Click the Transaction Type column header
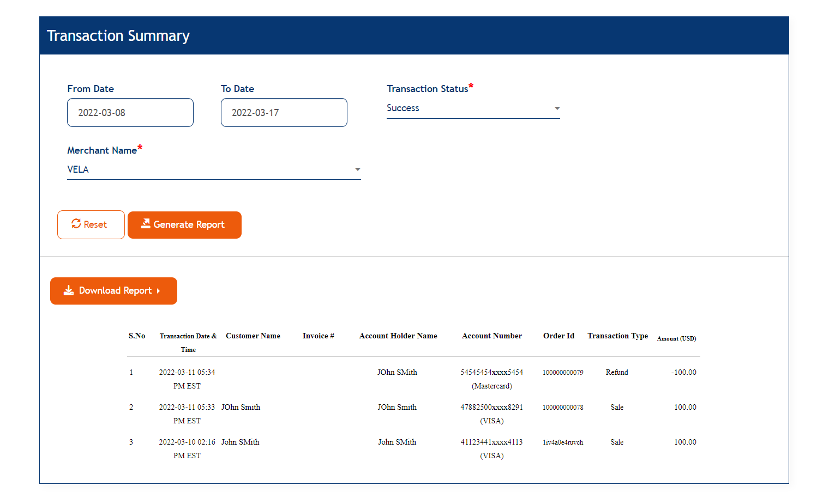The image size is (817, 504). [617, 336]
